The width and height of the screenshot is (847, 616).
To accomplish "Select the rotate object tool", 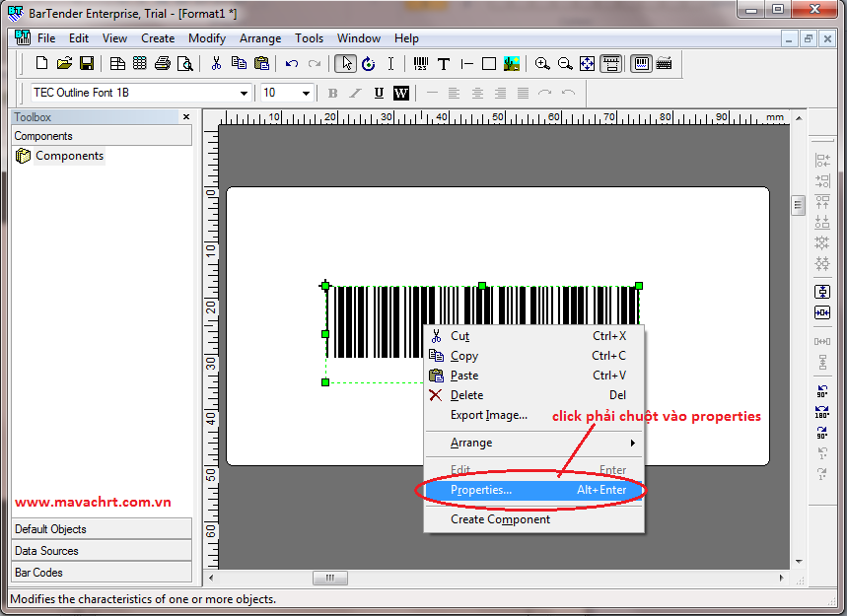I will click(x=369, y=64).
